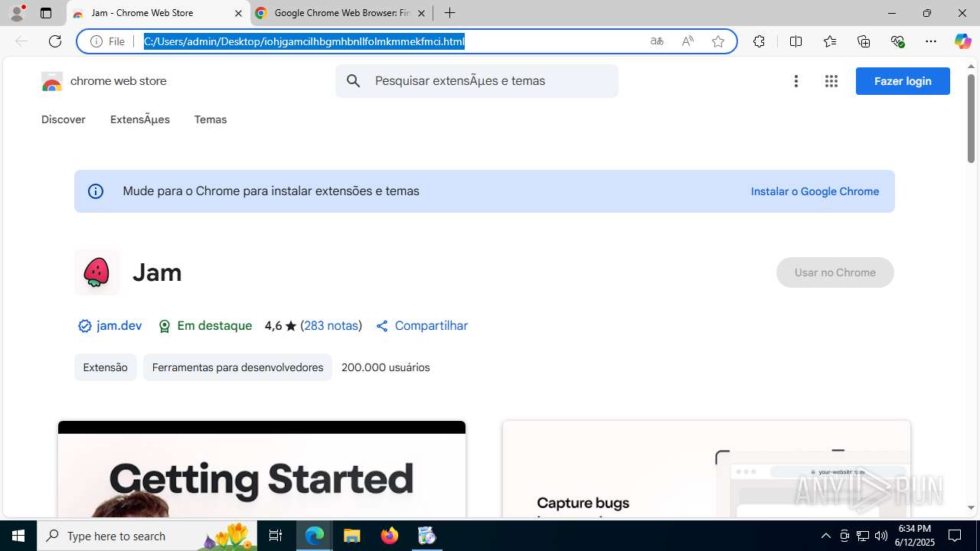Open the volume control tray icon
Image resolution: width=980 pixels, height=551 pixels.
point(881,536)
